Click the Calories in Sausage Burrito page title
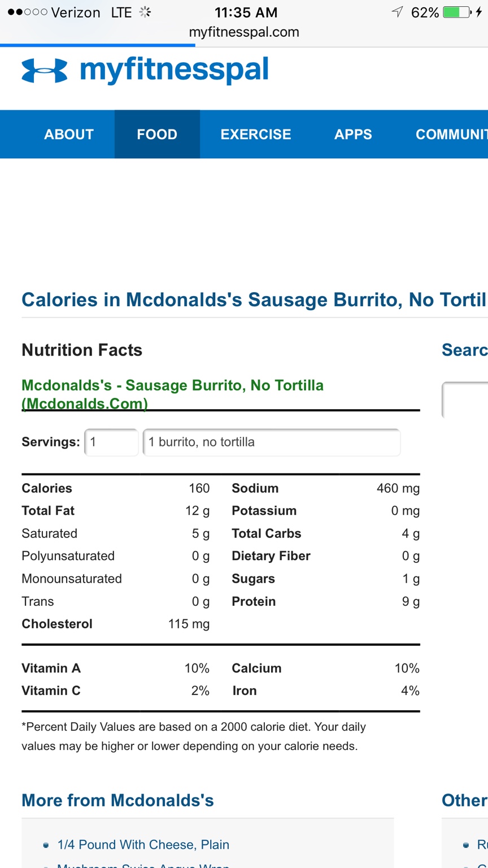 point(254,300)
